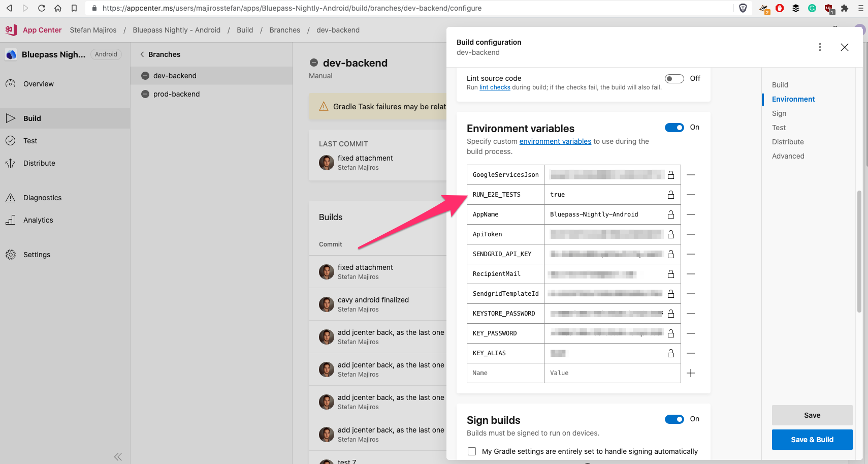This screenshot has height=464, width=868.
Task: Open Diagnostics in sidebar
Action: coord(65,198)
